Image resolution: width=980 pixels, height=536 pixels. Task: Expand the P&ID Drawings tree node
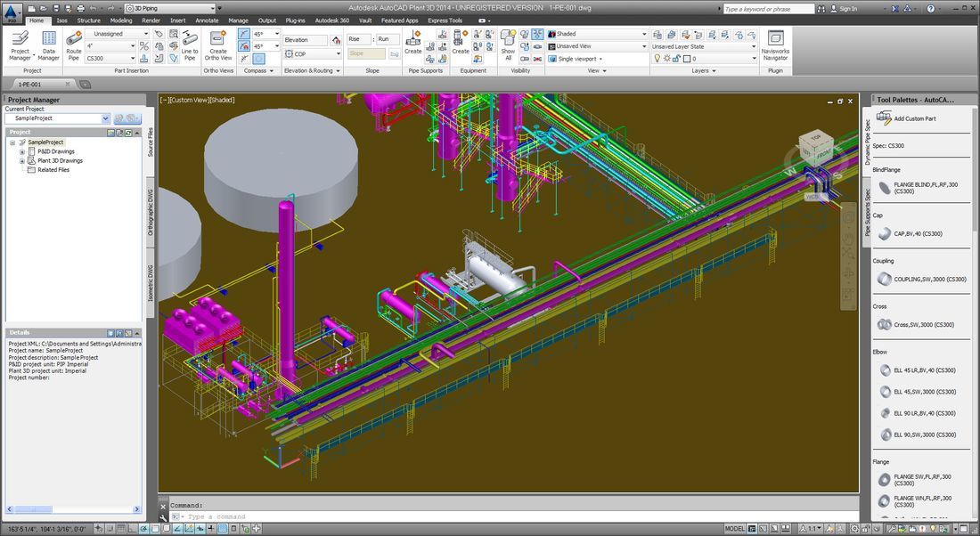[22, 151]
